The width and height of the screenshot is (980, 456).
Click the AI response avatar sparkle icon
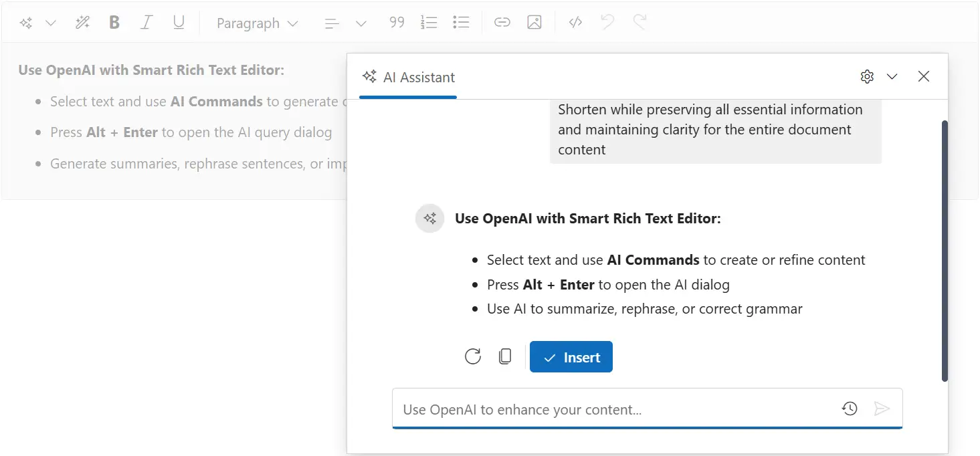(430, 218)
